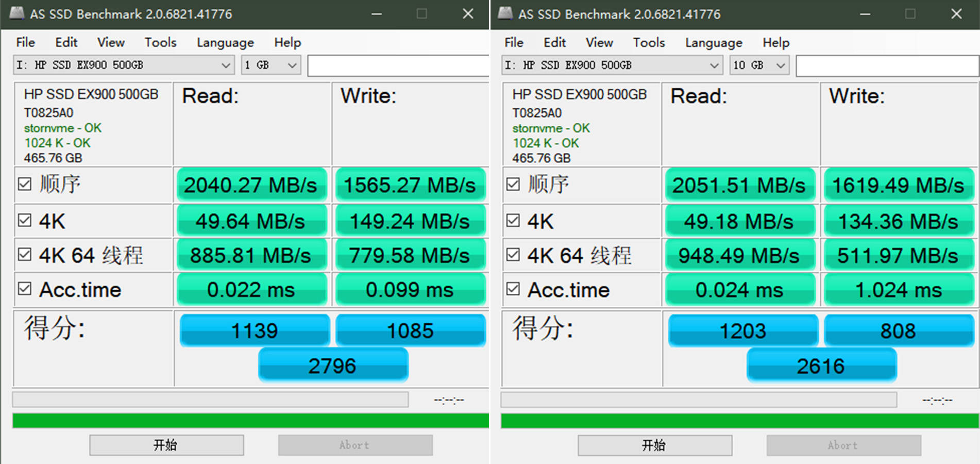Click the 1139 read score
Viewport: 980px width, 464px height.
pyautogui.click(x=255, y=330)
